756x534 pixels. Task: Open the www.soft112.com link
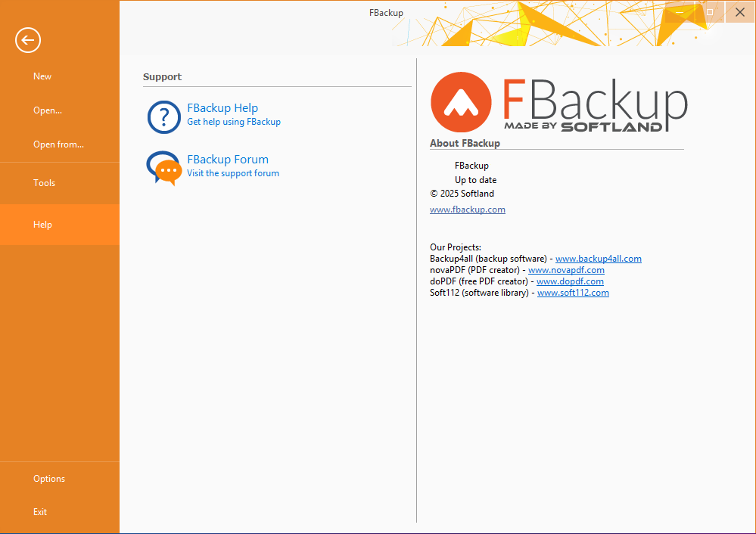click(x=573, y=293)
